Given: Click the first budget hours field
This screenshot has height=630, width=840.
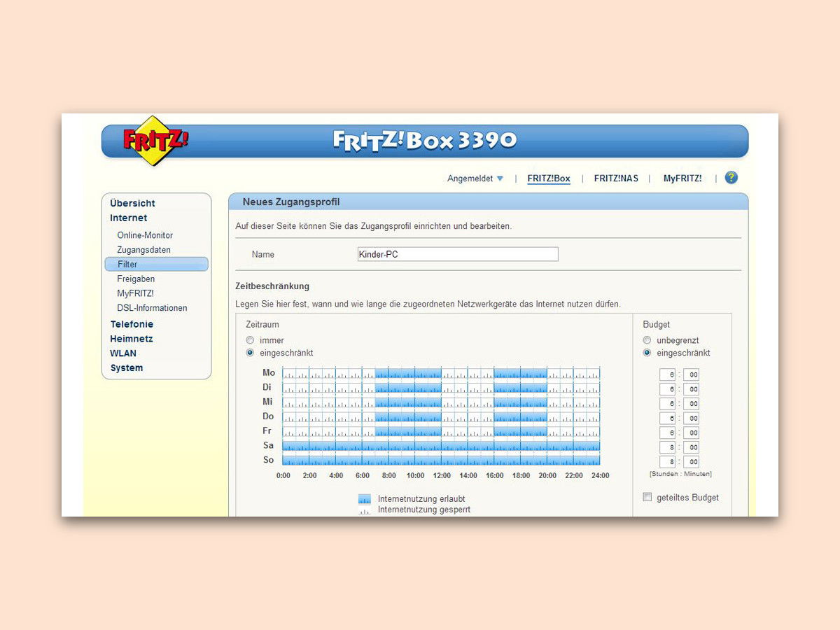Looking at the screenshot, I should 668,374.
